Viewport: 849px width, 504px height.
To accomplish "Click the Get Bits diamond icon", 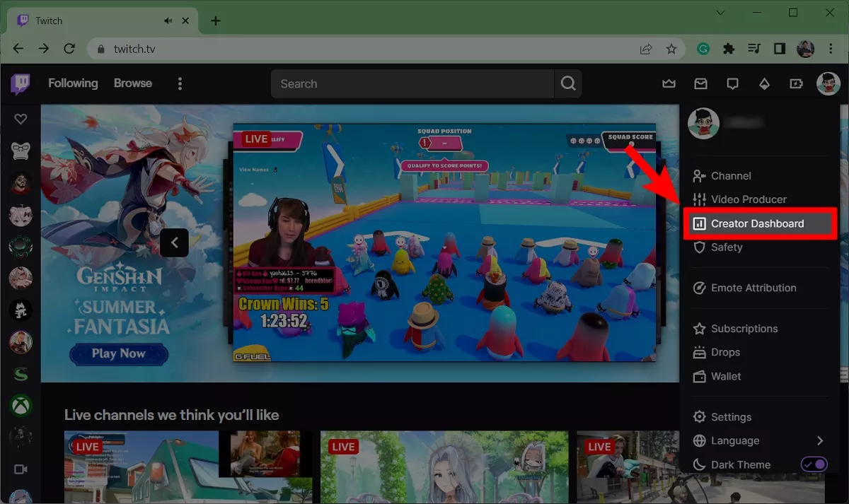I will [x=764, y=84].
